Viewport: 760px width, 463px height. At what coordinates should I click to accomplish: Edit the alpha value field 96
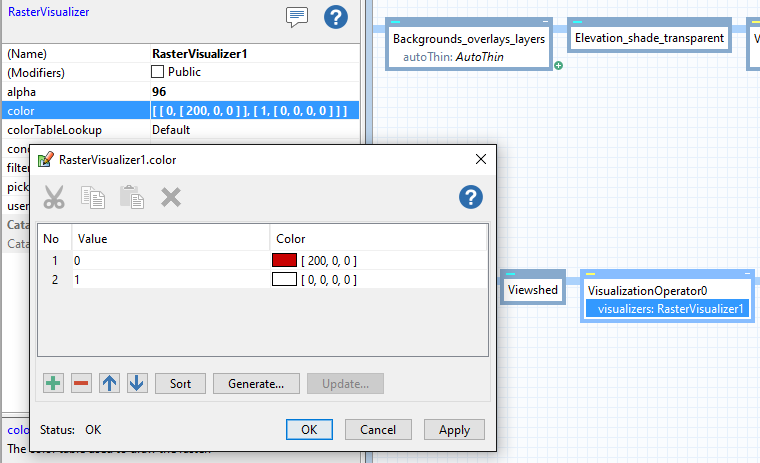[252, 91]
